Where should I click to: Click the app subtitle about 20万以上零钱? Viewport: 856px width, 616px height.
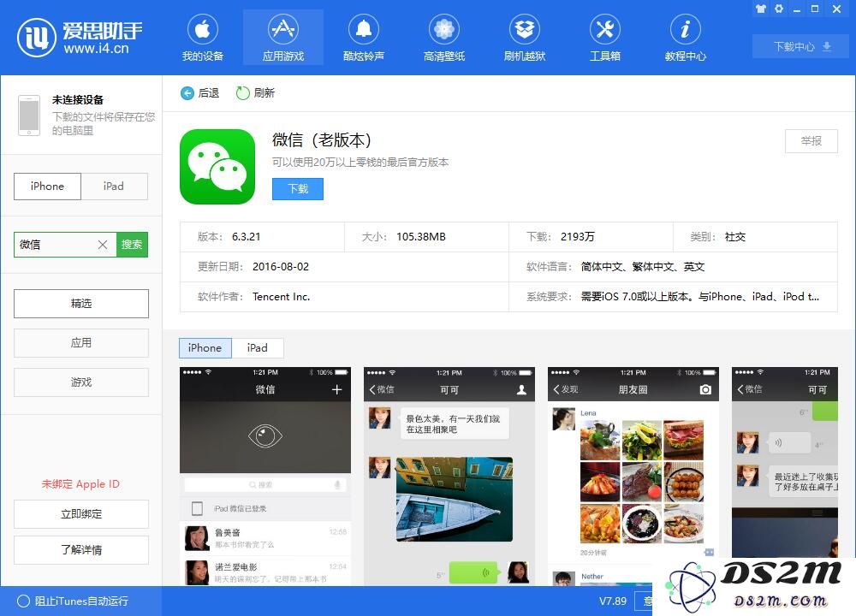click(360, 162)
